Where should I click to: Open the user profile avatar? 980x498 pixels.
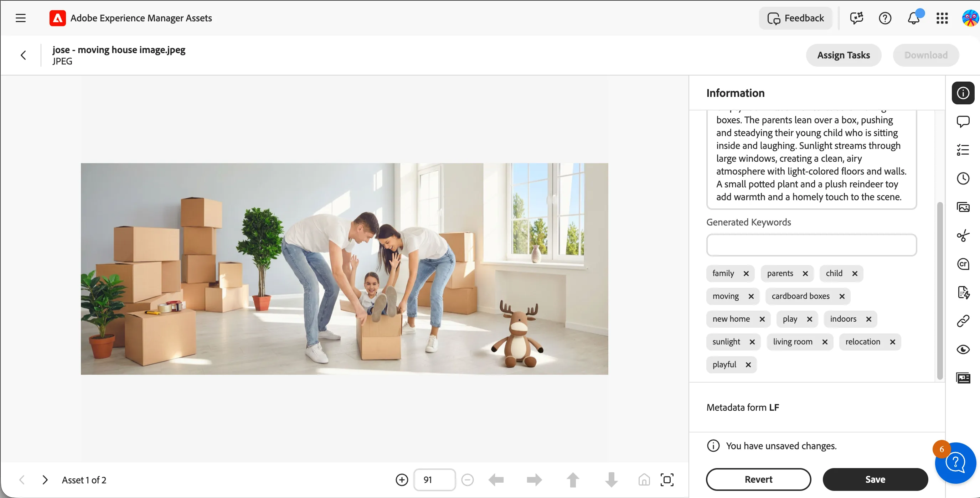click(970, 18)
